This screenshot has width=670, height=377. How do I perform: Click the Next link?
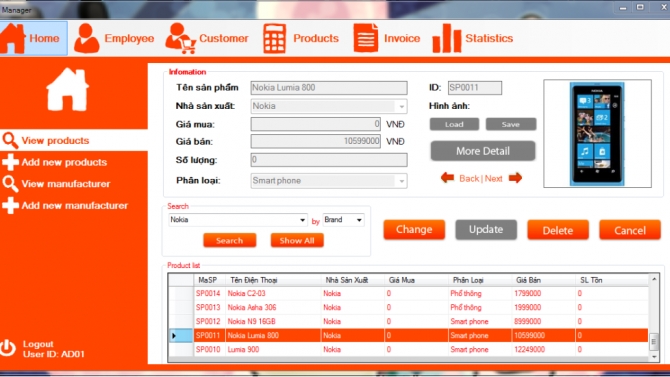click(493, 179)
